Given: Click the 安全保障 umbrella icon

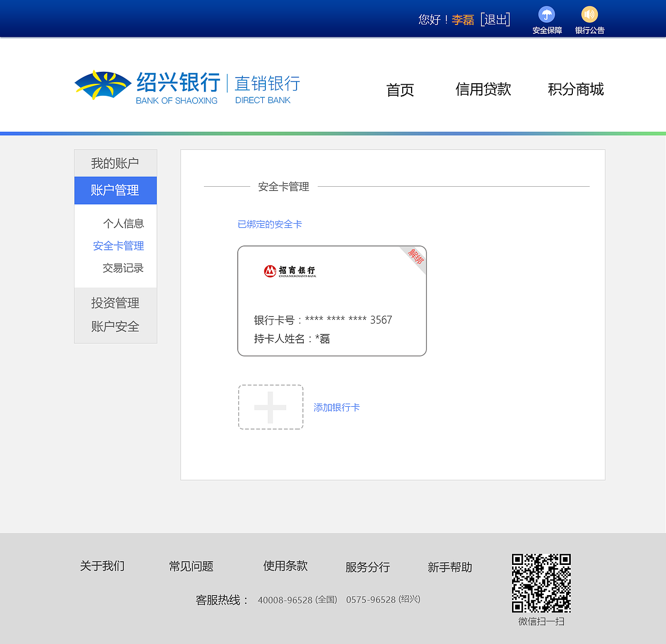Looking at the screenshot, I should pyautogui.click(x=546, y=15).
